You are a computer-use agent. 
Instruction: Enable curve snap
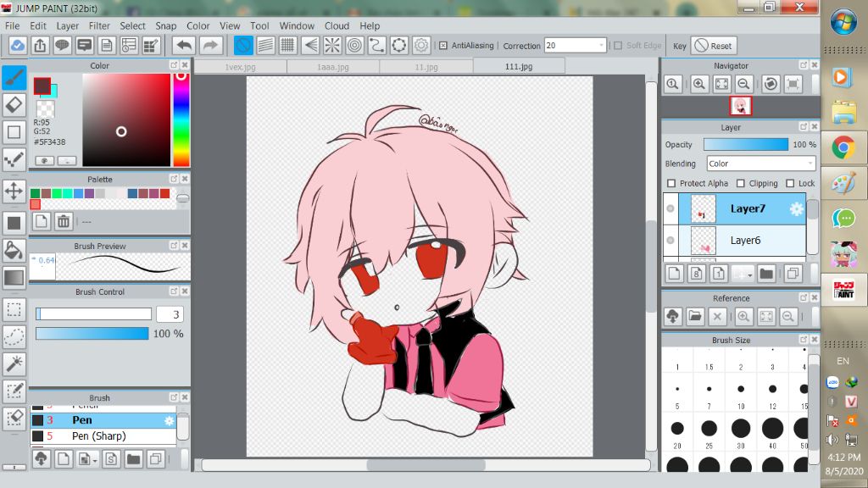(376, 46)
